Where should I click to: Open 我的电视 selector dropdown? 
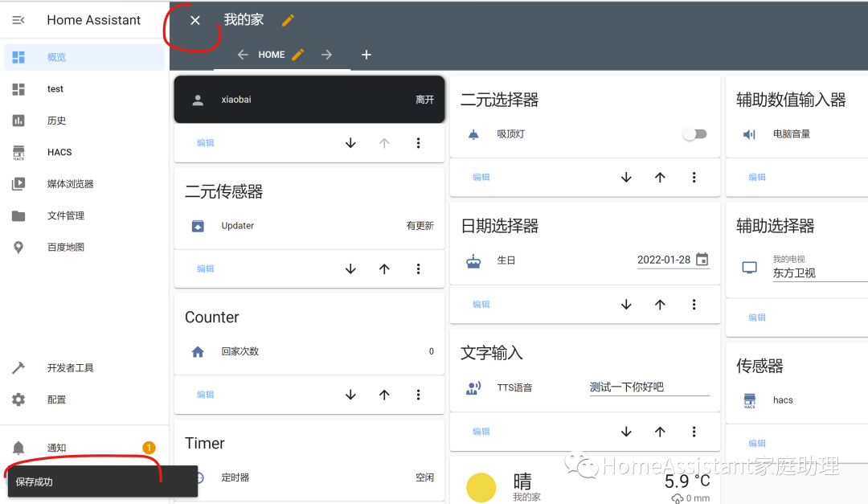coord(818,272)
